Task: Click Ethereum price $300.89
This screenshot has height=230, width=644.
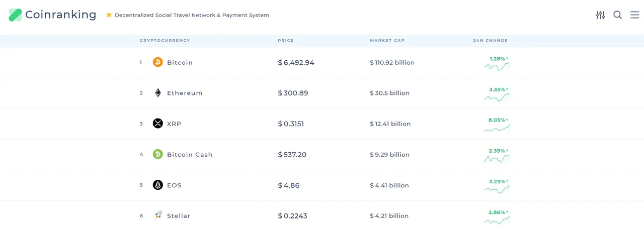Action: pos(293,93)
